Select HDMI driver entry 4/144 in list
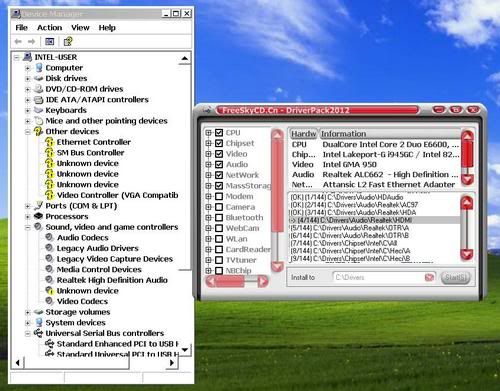 tap(374, 220)
